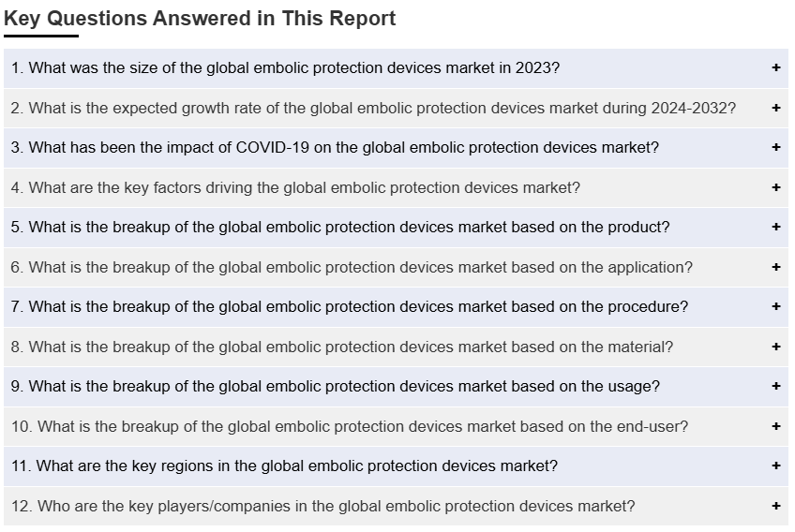The height and width of the screenshot is (532, 795).
Task: Expand question 1 about 2023 market size
Action: (x=286, y=68)
